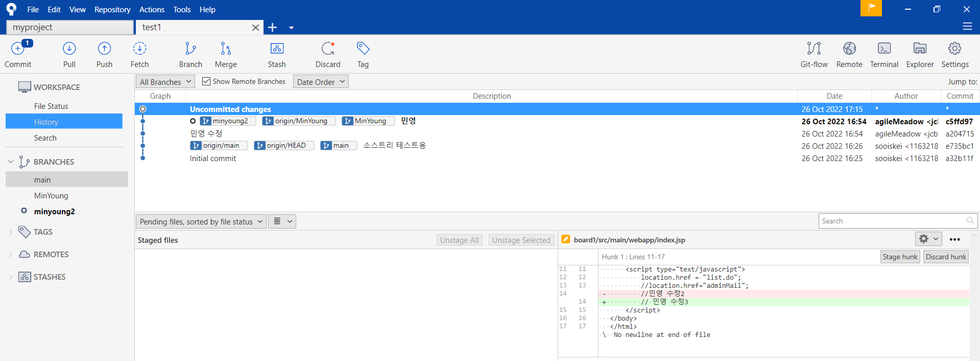Click the hamburger menu icon
This screenshot has height=361, width=980.
point(967,26)
